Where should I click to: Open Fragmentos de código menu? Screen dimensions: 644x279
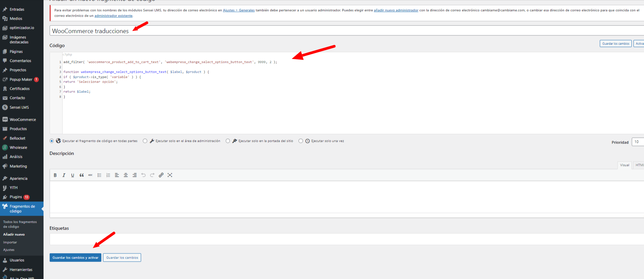click(22, 209)
